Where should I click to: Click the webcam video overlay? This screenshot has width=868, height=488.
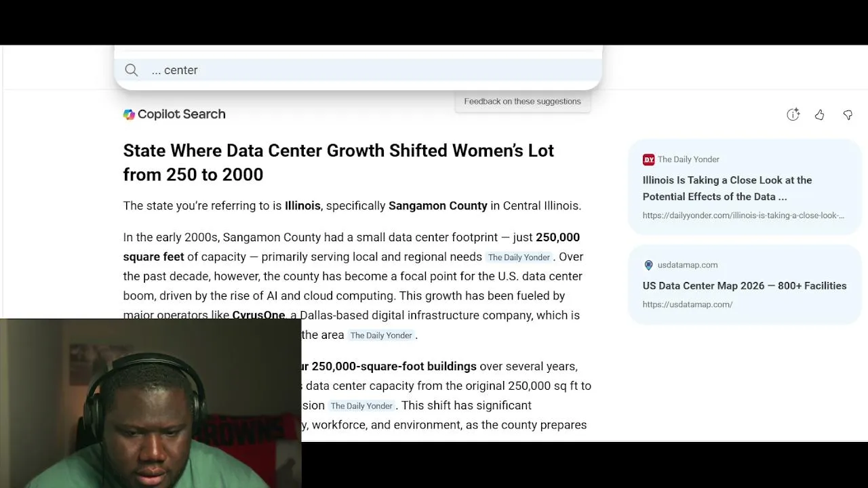(151, 403)
